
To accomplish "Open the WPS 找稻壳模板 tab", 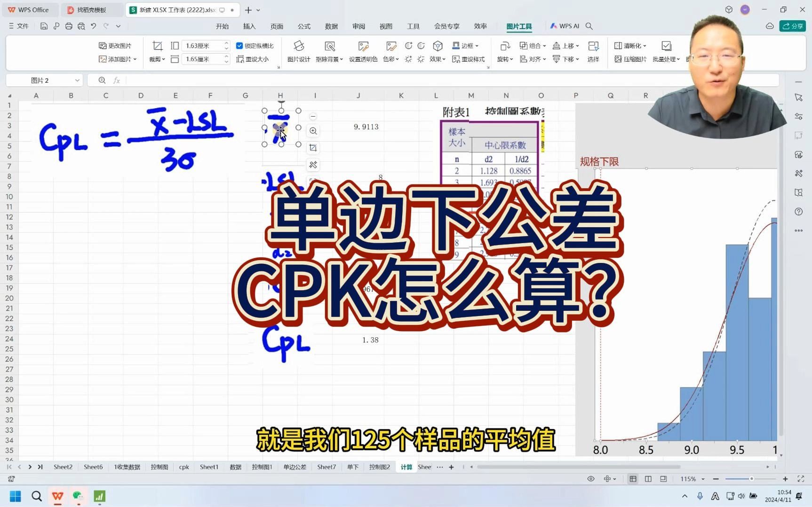I will 92,10.
